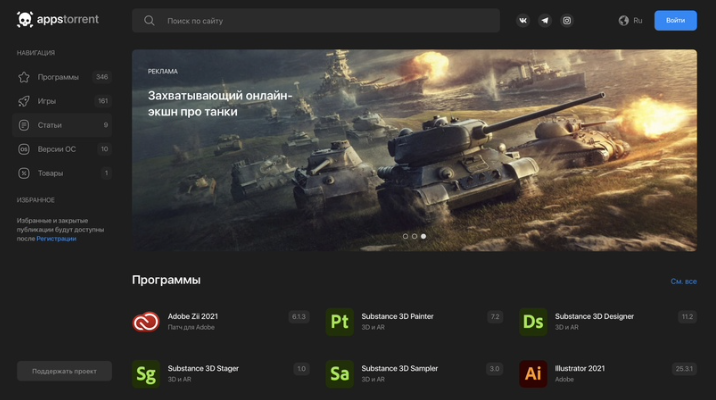Click the См. все link
The image size is (716, 400).
[684, 281]
